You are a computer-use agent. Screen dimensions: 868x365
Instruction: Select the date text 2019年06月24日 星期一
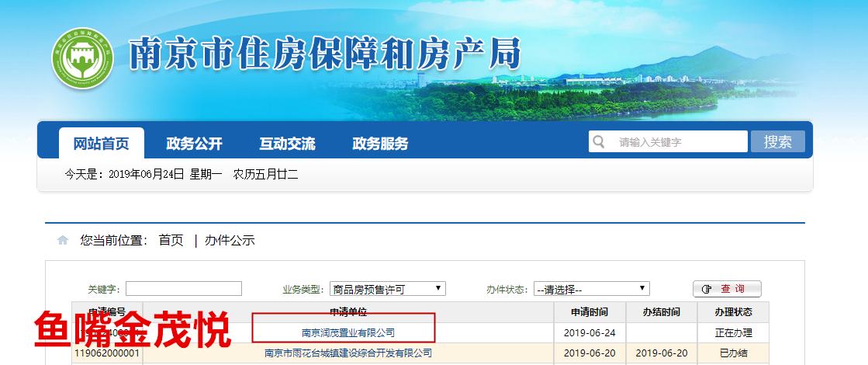(165, 175)
